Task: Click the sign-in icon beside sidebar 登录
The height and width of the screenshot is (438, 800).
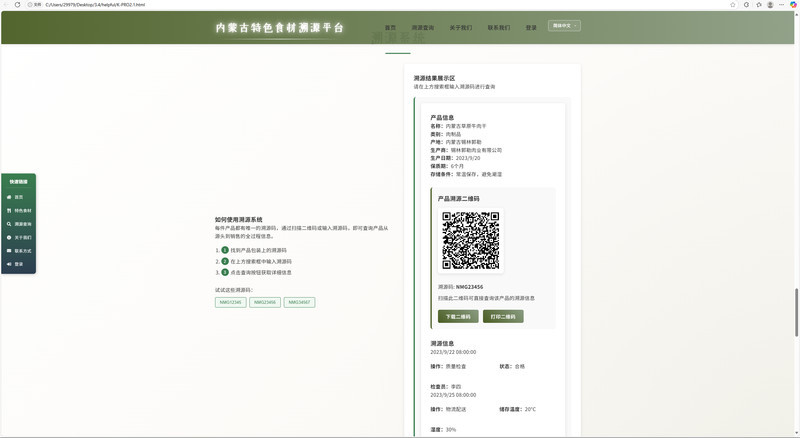Action: coord(9,264)
